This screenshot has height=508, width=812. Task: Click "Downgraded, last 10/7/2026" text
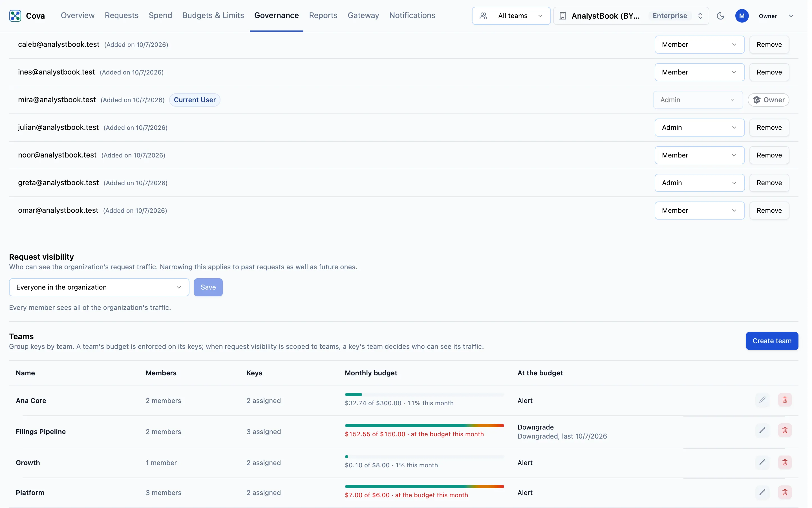tap(562, 436)
